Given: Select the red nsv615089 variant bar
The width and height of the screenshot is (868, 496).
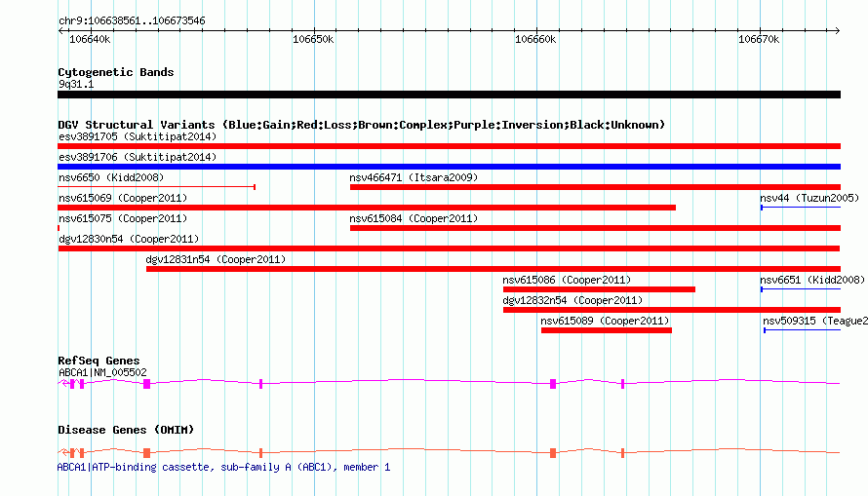Looking at the screenshot, I should [607, 330].
